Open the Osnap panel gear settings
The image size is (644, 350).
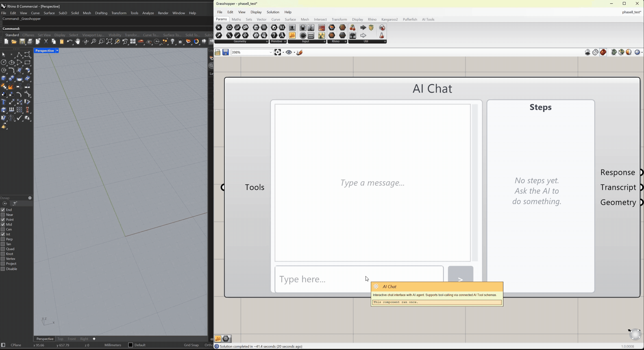[30, 198]
